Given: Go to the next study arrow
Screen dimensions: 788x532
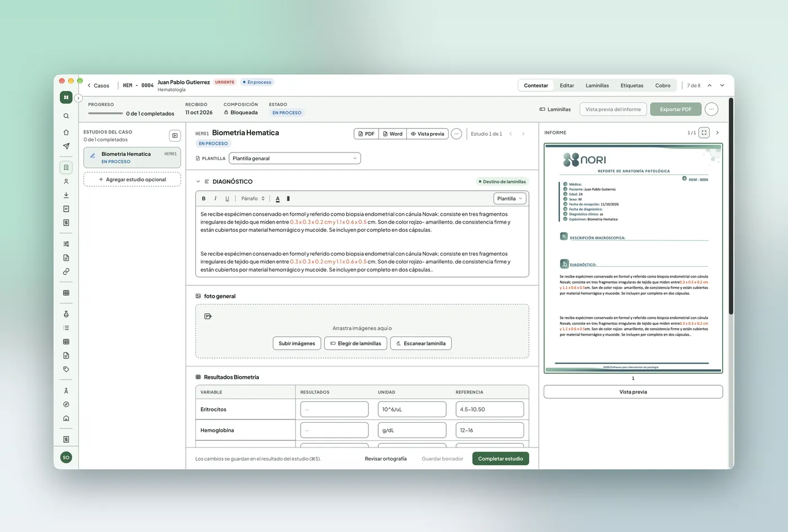Looking at the screenshot, I should tap(523, 134).
